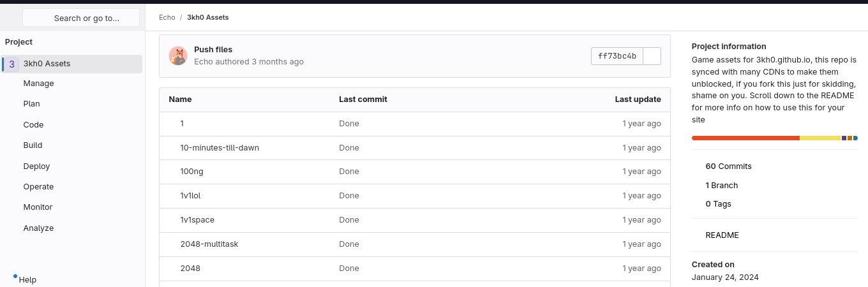Click commit hash ff73bc4b
Viewport: 868px width, 287px height.
point(617,56)
